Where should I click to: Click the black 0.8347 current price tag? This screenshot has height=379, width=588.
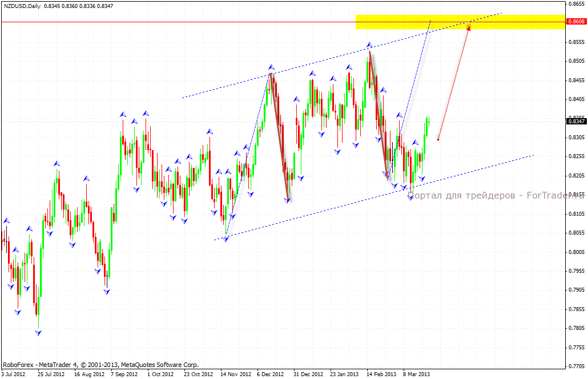[x=575, y=121]
